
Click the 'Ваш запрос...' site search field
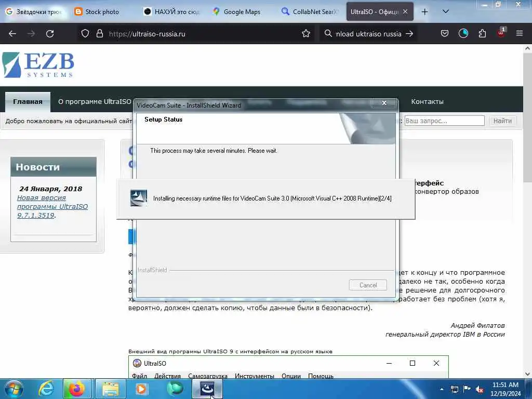tap(444, 121)
